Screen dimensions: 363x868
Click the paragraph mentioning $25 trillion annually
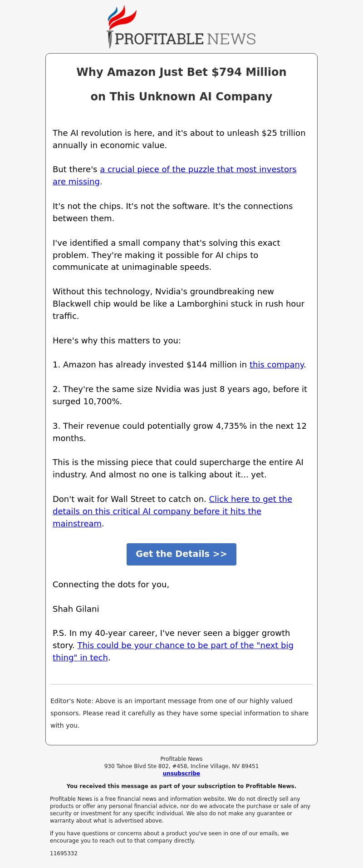click(x=179, y=139)
